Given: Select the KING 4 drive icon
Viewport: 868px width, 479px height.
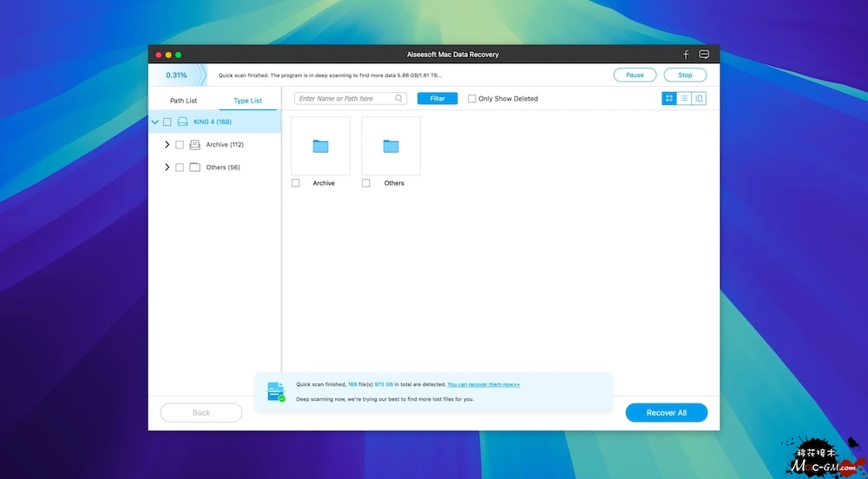Looking at the screenshot, I should (182, 122).
